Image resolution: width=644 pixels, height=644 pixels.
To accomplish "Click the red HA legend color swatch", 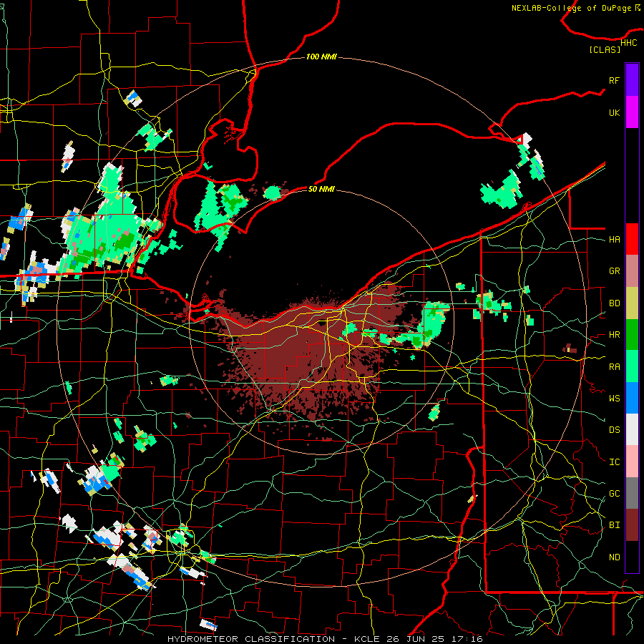I will coord(632,239).
